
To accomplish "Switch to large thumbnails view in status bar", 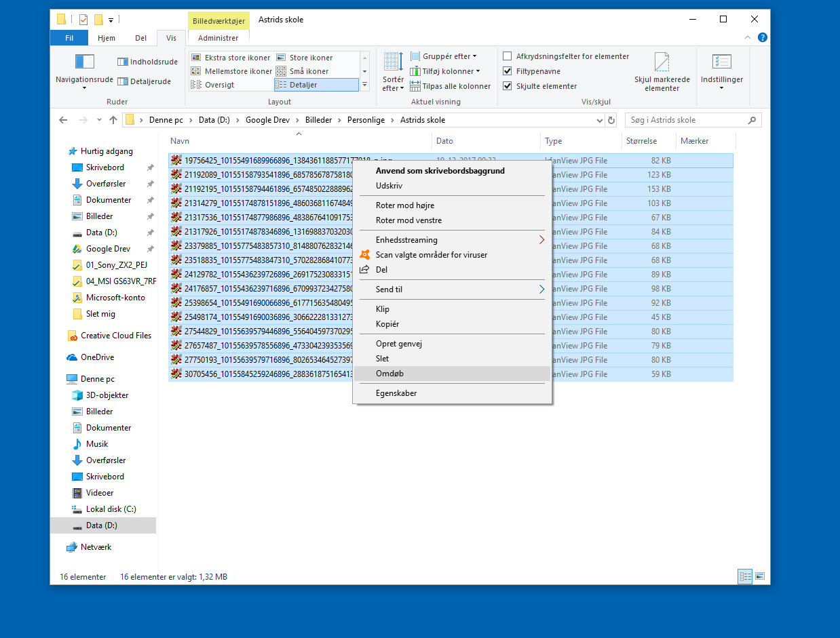I will click(760, 576).
